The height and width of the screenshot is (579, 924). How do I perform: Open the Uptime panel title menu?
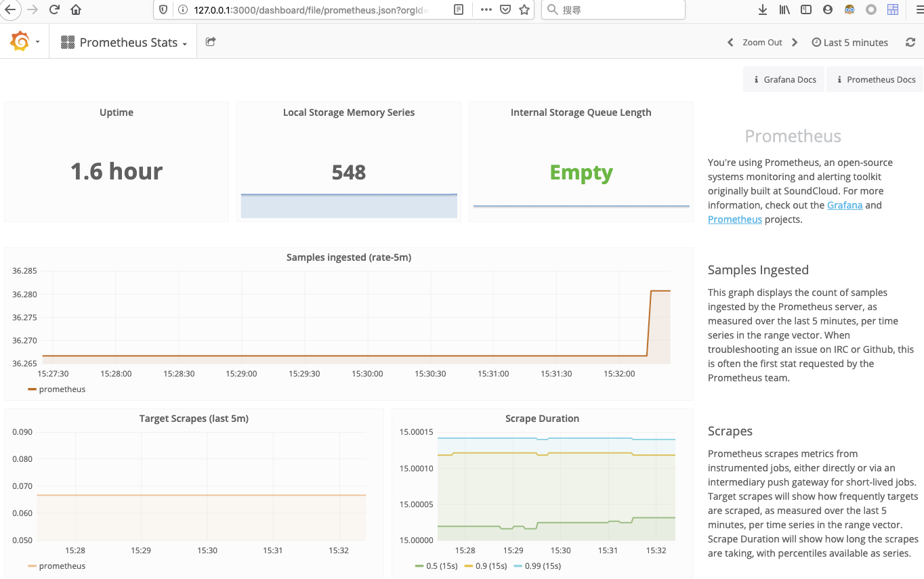pos(117,112)
